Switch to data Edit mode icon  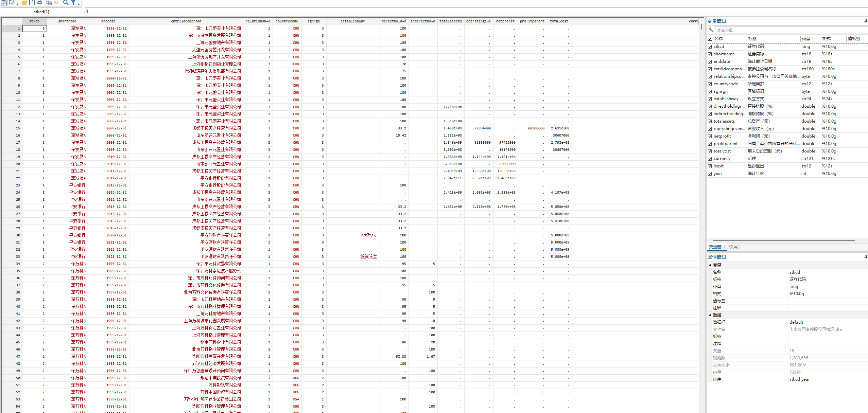pos(4,3)
